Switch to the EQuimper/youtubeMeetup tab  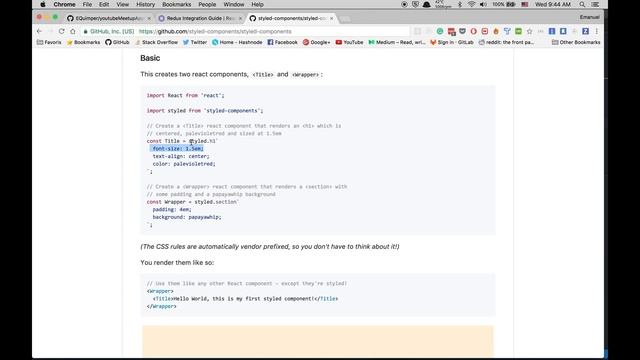tap(108, 18)
